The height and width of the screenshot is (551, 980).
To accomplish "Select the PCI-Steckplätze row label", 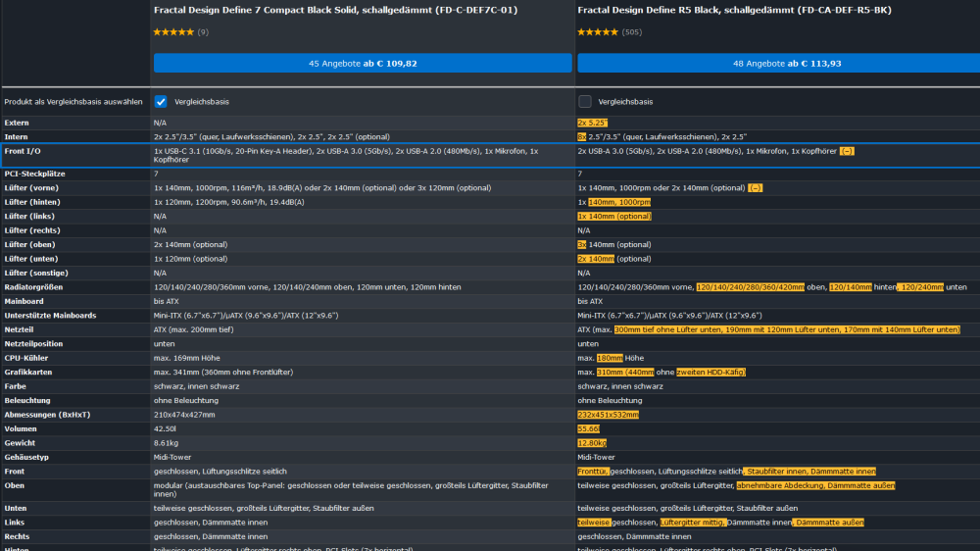I will click(x=34, y=174).
